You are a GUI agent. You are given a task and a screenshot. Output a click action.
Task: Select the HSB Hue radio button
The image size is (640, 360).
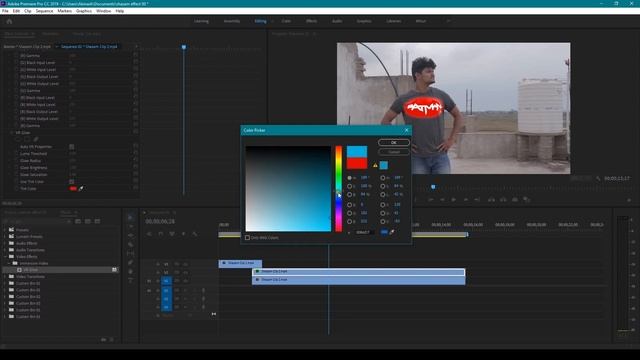[349, 178]
